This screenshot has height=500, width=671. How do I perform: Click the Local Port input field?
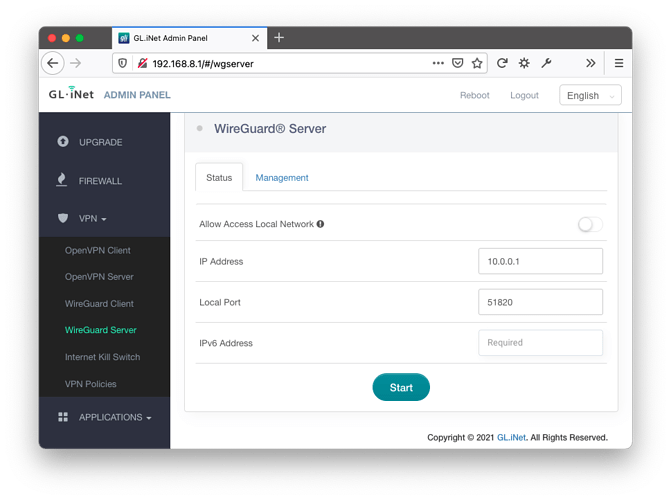[540, 302]
